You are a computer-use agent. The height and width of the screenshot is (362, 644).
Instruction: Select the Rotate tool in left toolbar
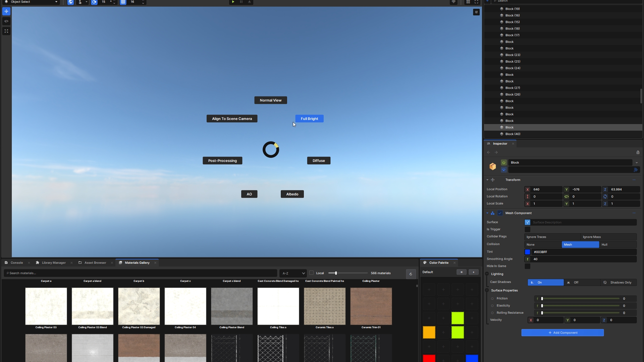click(6, 21)
